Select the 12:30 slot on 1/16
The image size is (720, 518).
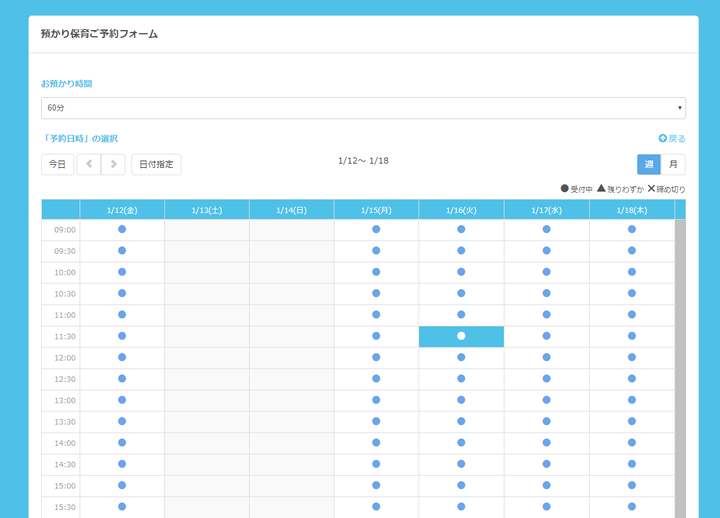tap(461, 379)
